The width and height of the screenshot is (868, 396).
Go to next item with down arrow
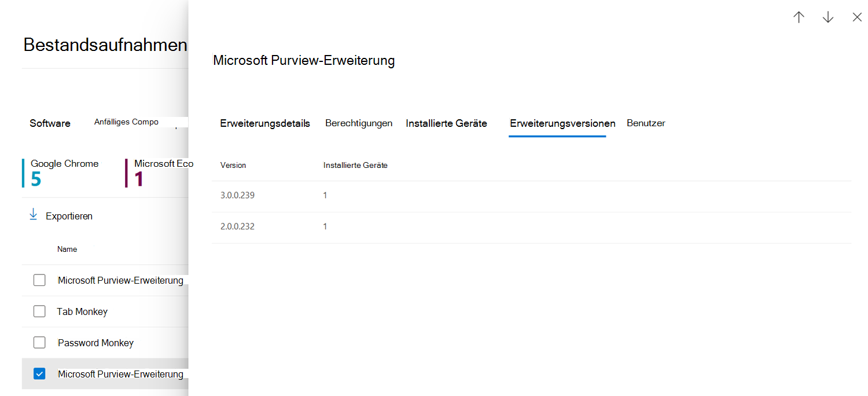pyautogui.click(x=828, y=17)
